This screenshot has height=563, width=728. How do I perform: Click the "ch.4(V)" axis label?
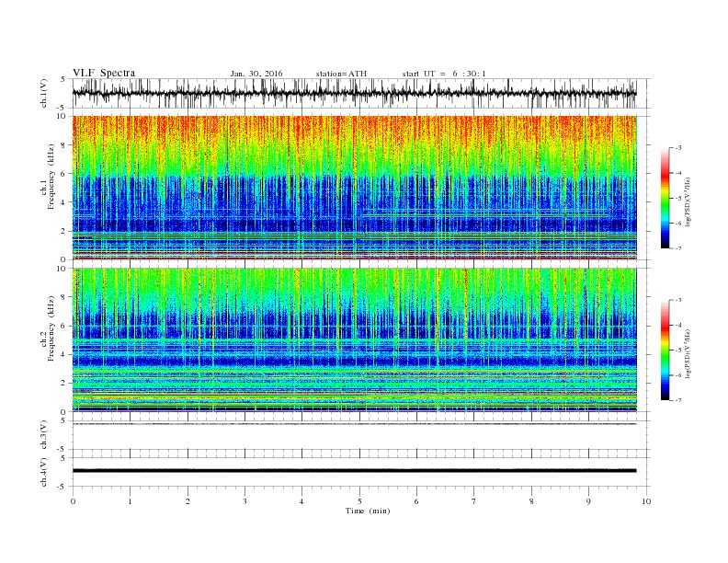coord(43,472)
